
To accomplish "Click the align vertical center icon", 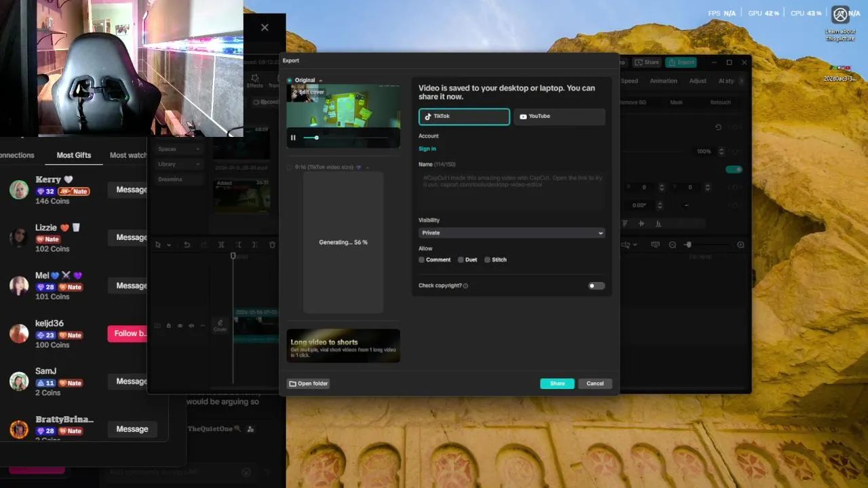I will click(x=642, y=224).
